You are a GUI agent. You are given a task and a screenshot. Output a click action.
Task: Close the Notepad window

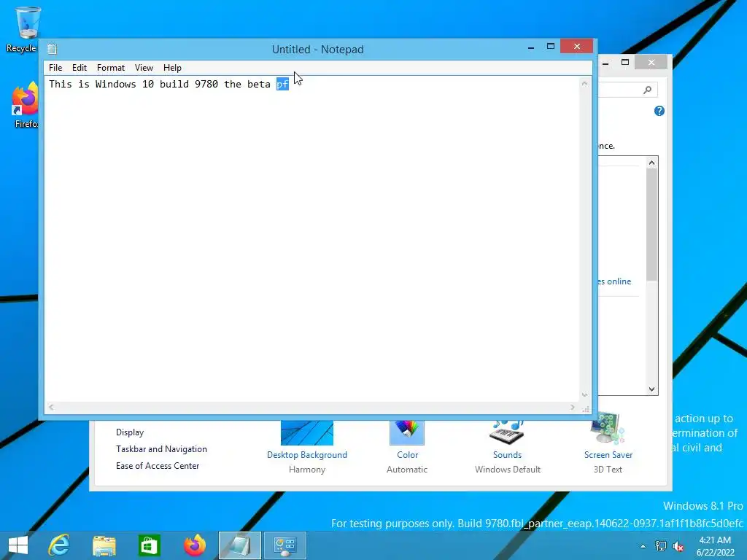(576, 46)
